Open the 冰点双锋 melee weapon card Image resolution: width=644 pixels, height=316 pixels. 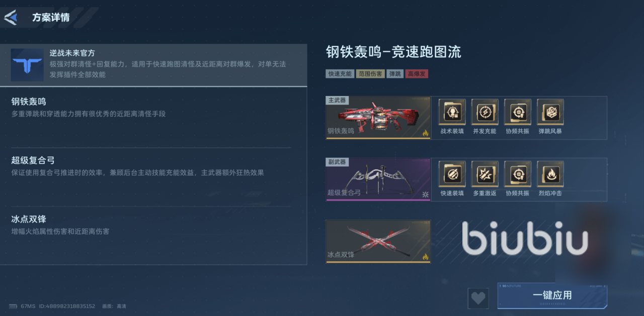click(x=378, y=241)
